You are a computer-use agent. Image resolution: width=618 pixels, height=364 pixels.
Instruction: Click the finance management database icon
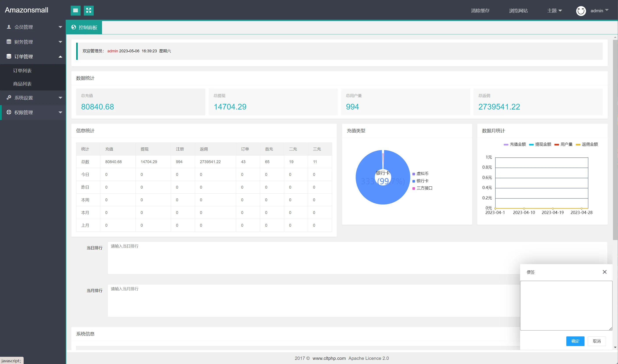coord(9,42)
